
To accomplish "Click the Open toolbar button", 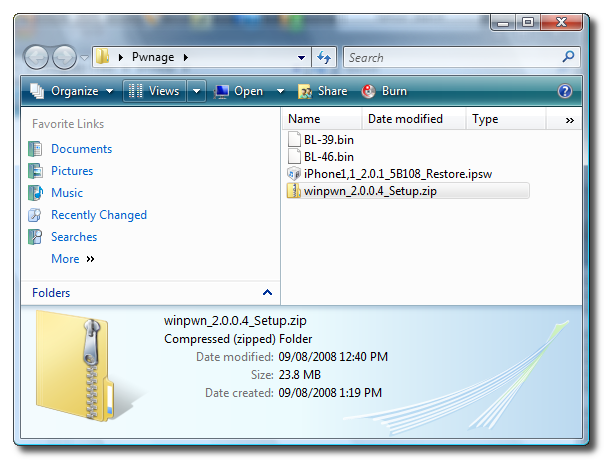I will pos(240,91).
